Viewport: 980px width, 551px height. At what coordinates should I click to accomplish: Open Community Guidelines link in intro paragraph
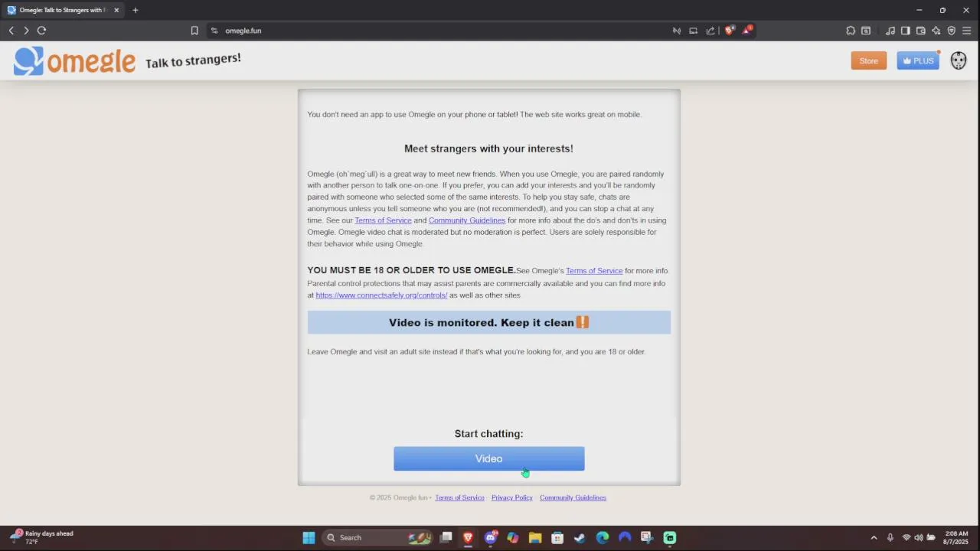[x=467, y=220]
